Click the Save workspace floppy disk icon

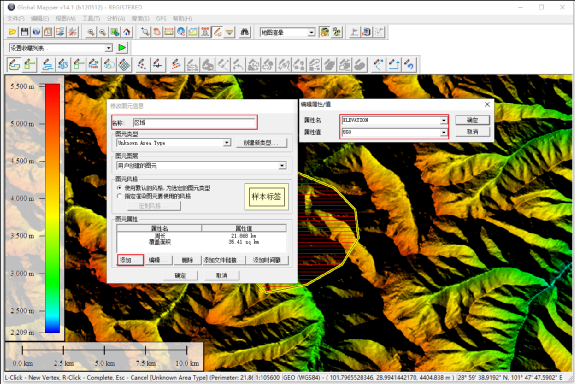pos(25,32)
